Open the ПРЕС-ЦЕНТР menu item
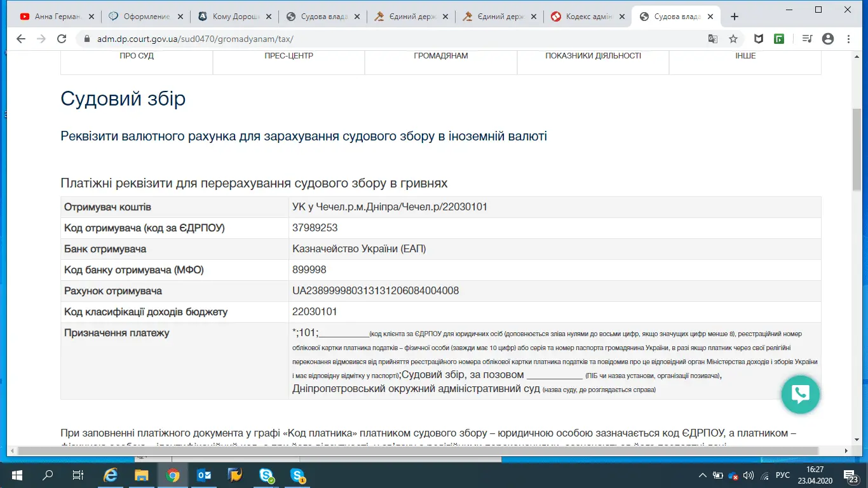The width and height of the screenshot is (868, 488). [288, 55]
